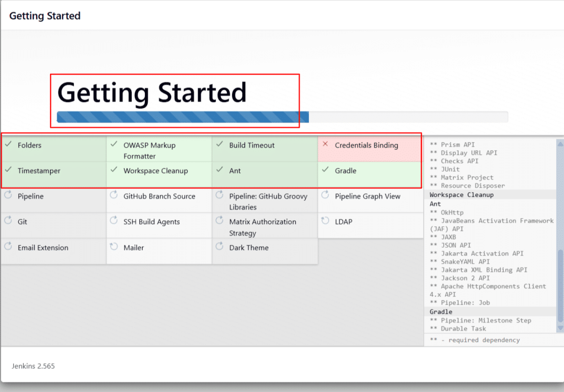Select the LDAP plugin label
This screenshot has height=392, width=564.
click(x=344, y=222)
